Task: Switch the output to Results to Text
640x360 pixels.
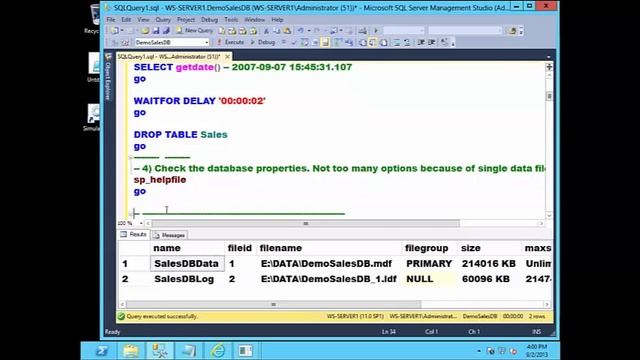Action: 362,42
